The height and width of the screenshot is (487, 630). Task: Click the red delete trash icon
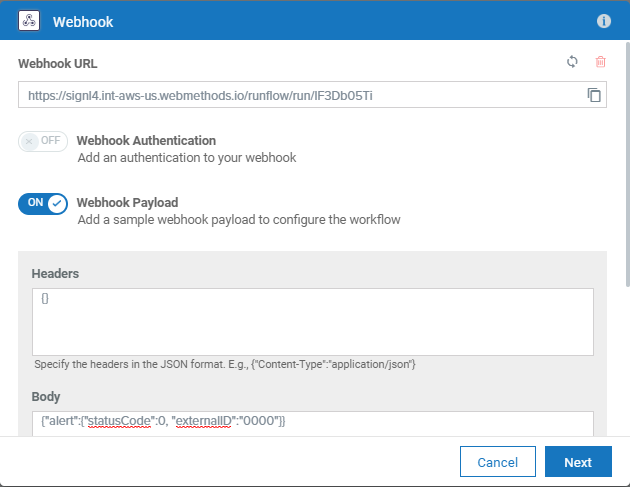point(600,62)
